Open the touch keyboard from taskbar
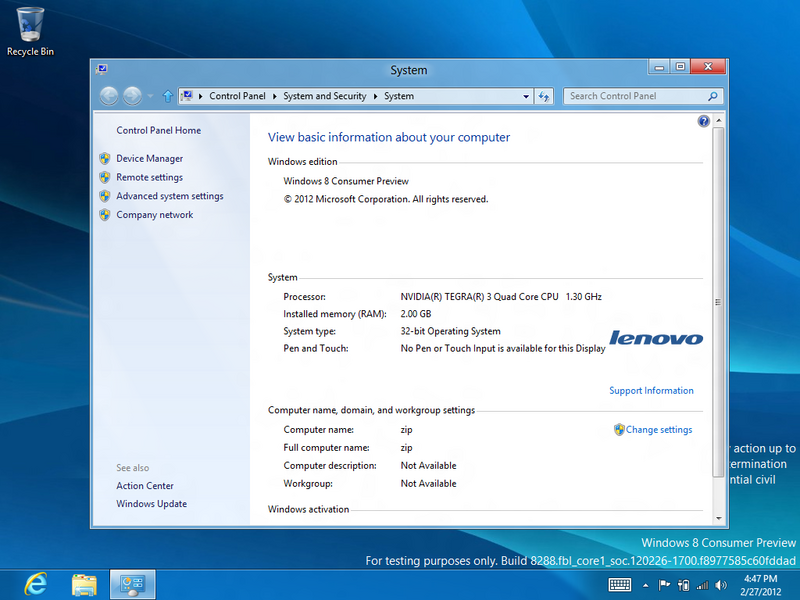800x600 pixels. (619, 584)
